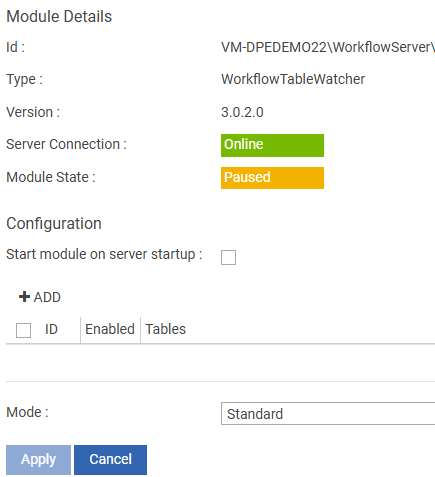Click the Cancel button
Viewport: 435px width, 477px height.
(x=110, y=460)
